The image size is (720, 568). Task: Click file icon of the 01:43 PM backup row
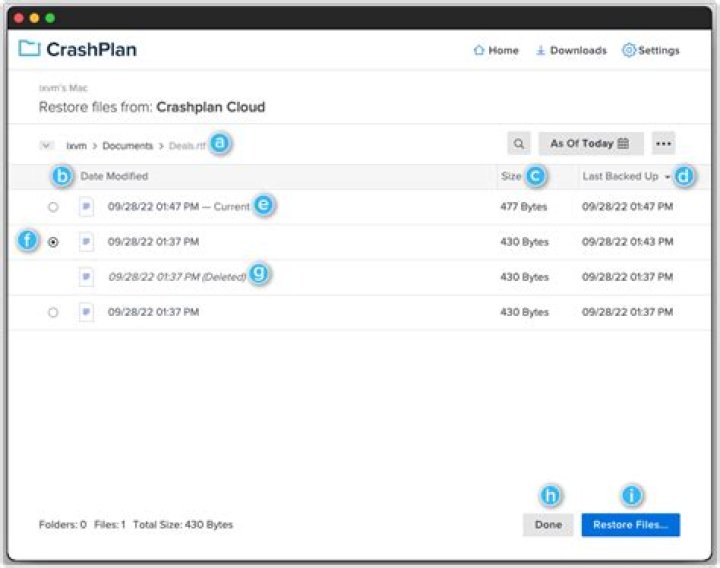[x=86, y=242]
